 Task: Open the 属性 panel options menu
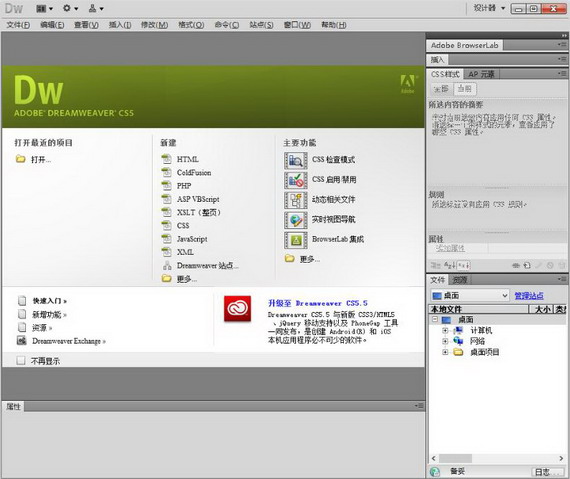click(x=419, y=406)
